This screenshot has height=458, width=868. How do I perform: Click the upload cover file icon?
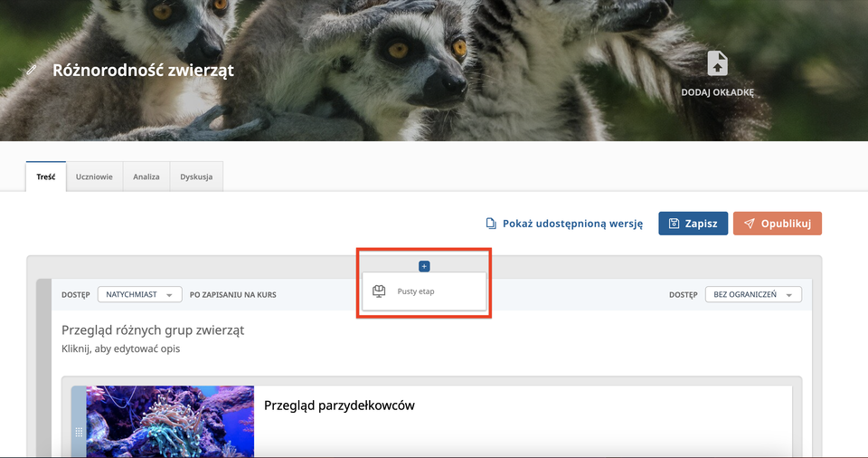click(x=717, y=63)
